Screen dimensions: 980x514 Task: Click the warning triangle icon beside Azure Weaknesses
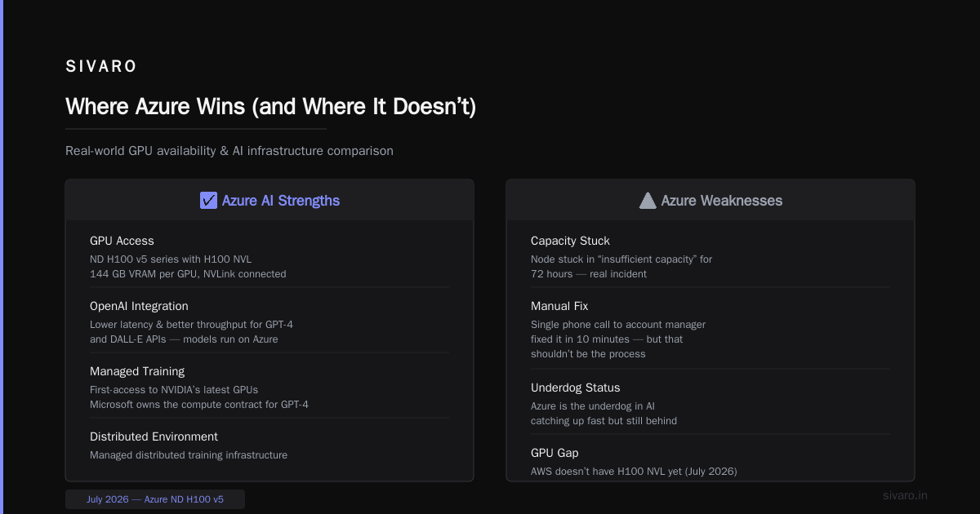click(648, 201)
